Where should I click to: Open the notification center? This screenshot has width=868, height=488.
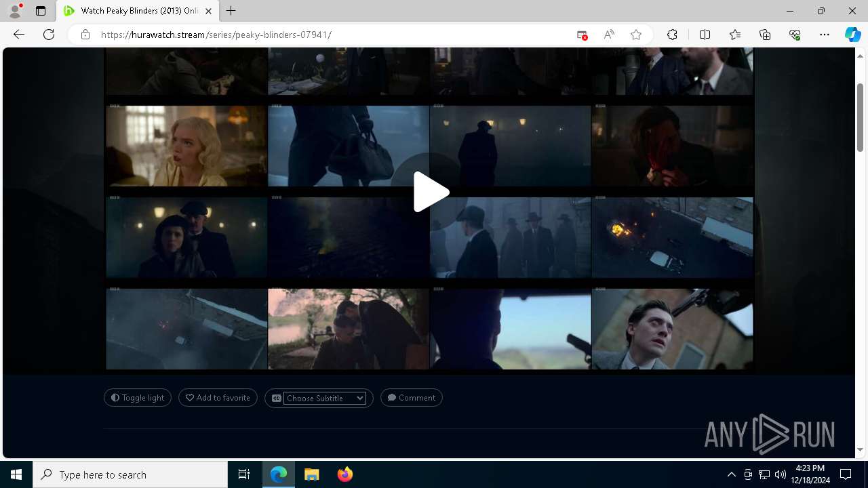point(846,474)
